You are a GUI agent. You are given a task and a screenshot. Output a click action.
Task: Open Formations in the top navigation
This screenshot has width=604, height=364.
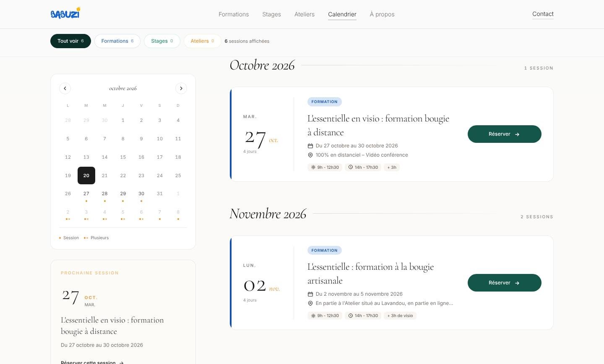pos(234,14)
